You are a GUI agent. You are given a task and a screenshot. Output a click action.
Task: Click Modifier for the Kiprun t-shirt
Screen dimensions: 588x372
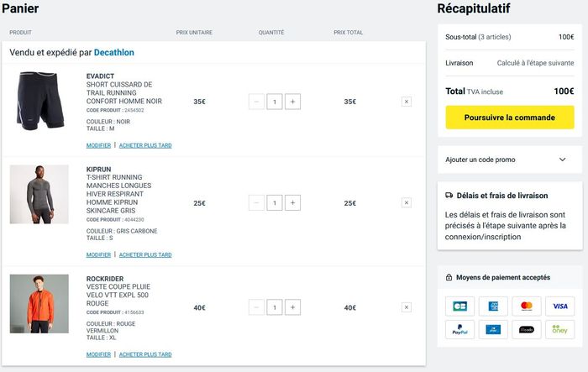[98, 254]
